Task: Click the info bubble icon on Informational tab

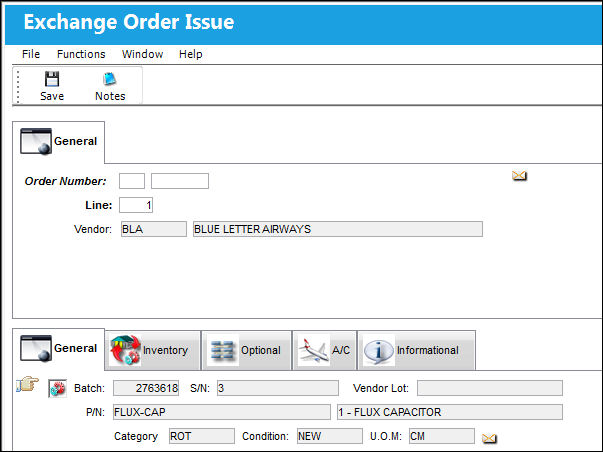Action: (379, 351)
